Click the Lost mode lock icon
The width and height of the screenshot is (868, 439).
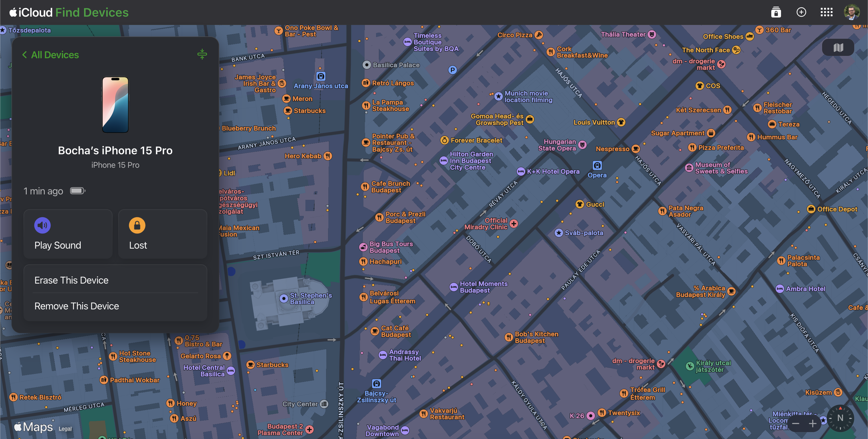[137, 225]
